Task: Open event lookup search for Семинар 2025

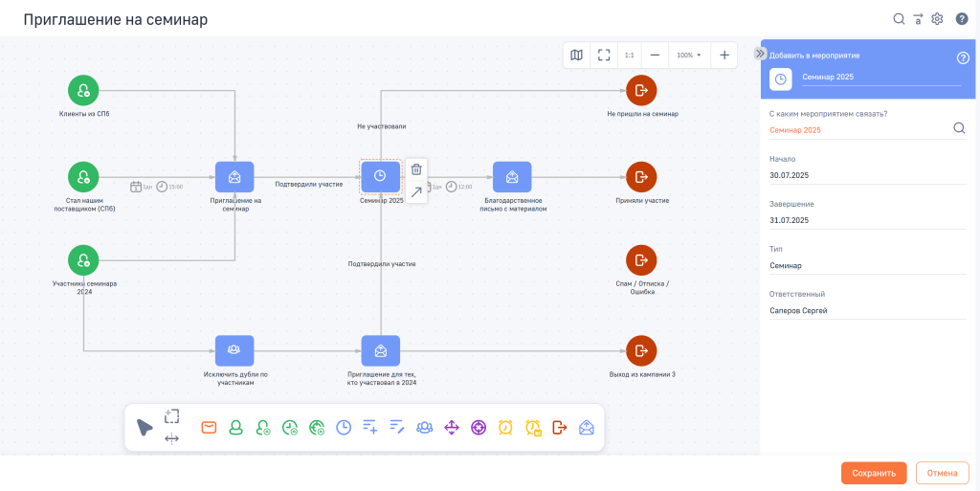Action: tap(959, 128)
